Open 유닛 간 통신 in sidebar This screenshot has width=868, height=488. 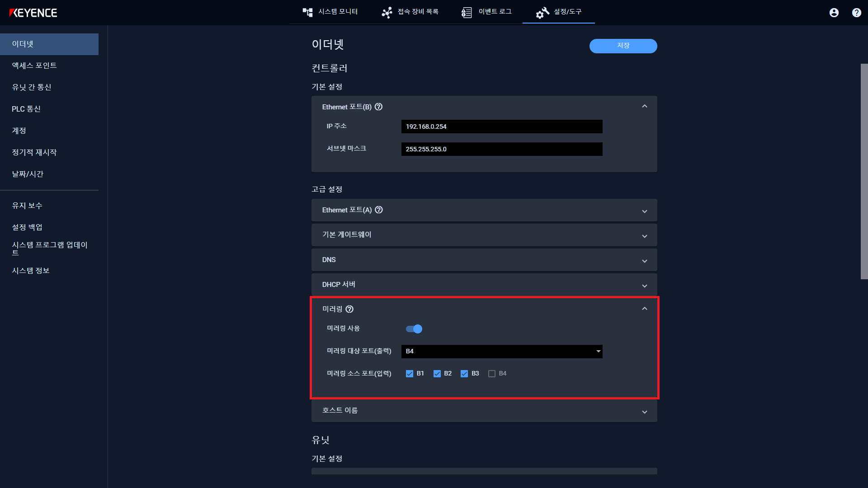tap(49, 88)
